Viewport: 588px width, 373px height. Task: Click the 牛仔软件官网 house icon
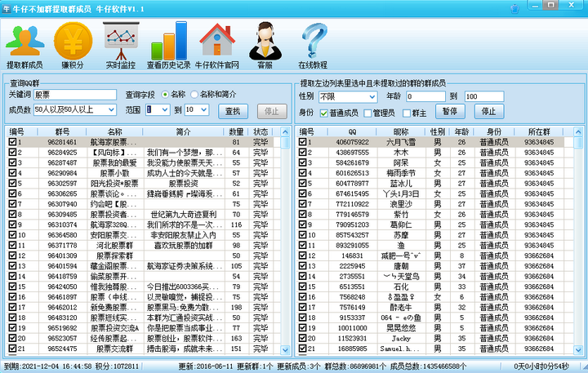[x=216, y=39]
